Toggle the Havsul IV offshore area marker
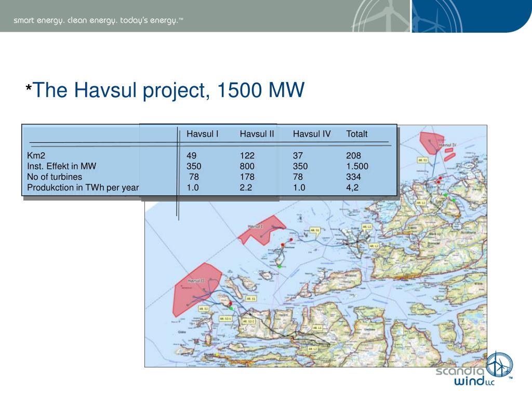Image resolution: width=532 pixels, height=399 pixels. point(431,143)
